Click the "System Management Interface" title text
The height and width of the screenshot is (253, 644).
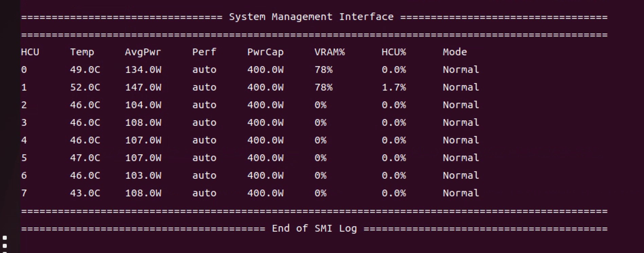(x=311, y=17)
